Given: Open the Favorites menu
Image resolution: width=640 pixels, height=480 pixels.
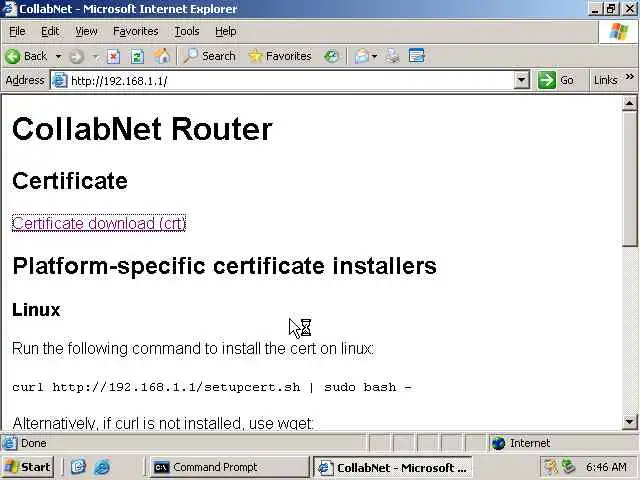Looking at the screenshot, I should pos(136,31).
